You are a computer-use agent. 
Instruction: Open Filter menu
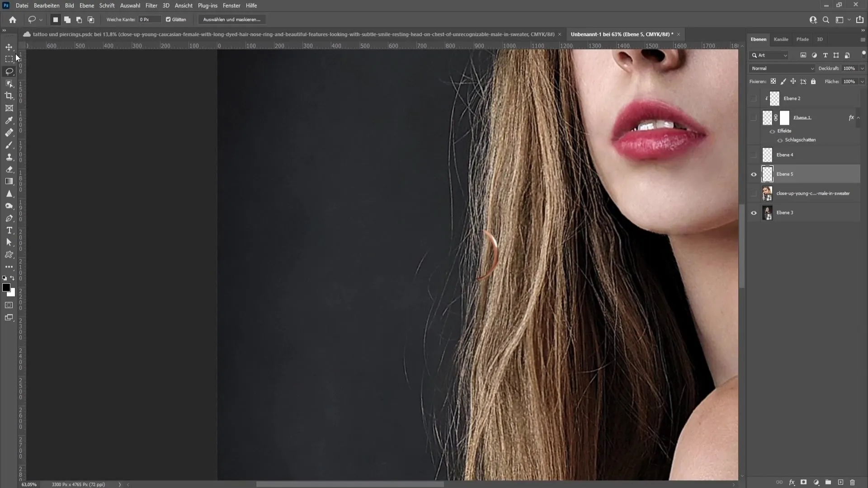[151, 5]
